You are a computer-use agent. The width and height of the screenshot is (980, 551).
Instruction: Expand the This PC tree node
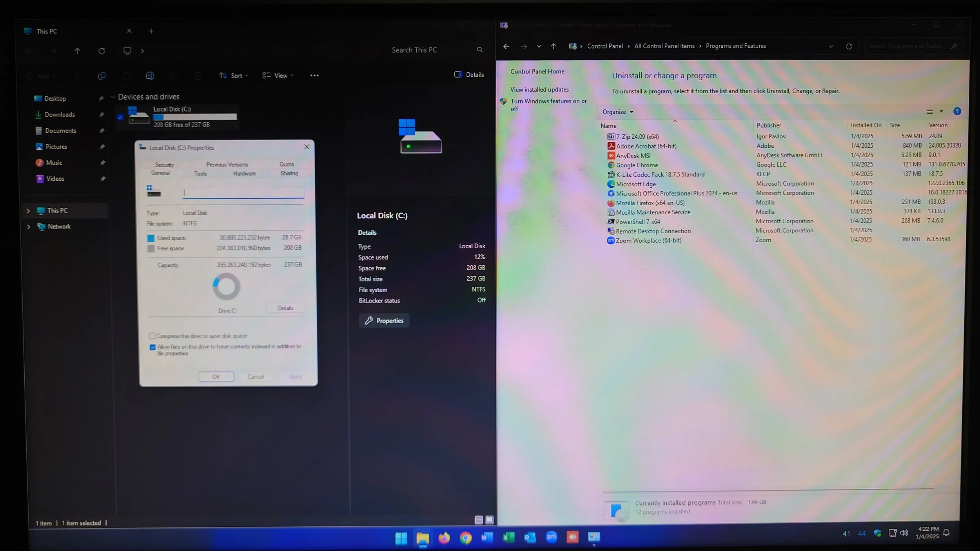tap(28, 211)
